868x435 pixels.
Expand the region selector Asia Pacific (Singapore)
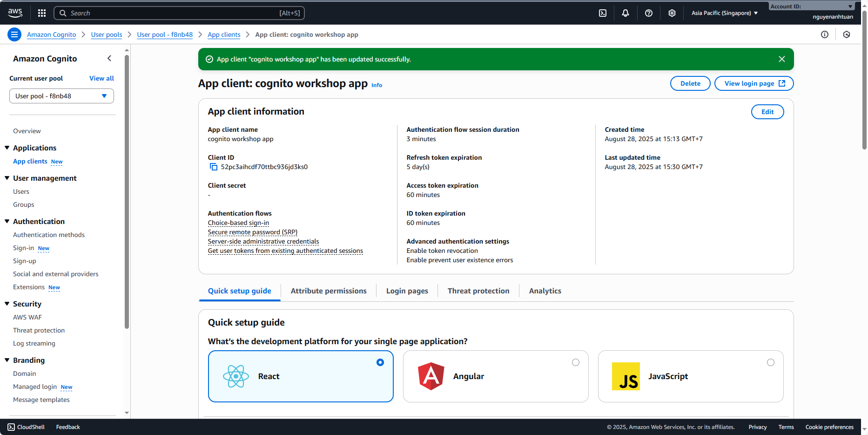pos(724,13)
